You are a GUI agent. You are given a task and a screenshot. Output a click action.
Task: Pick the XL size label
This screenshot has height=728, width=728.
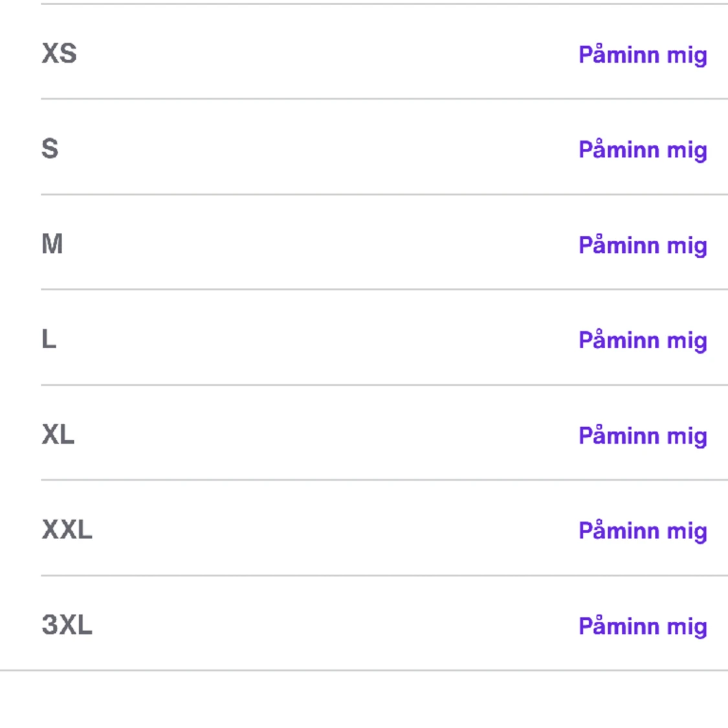click(58, 434)
